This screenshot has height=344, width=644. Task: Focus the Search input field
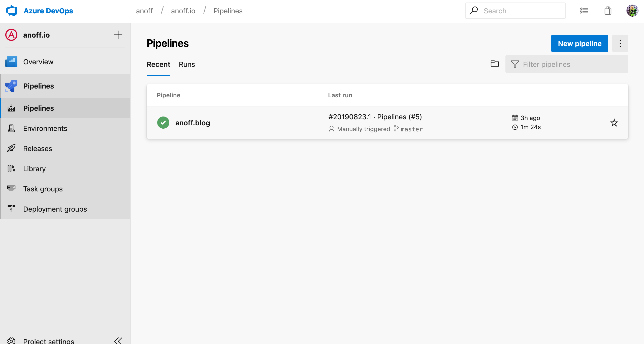[x=515, y=11]
